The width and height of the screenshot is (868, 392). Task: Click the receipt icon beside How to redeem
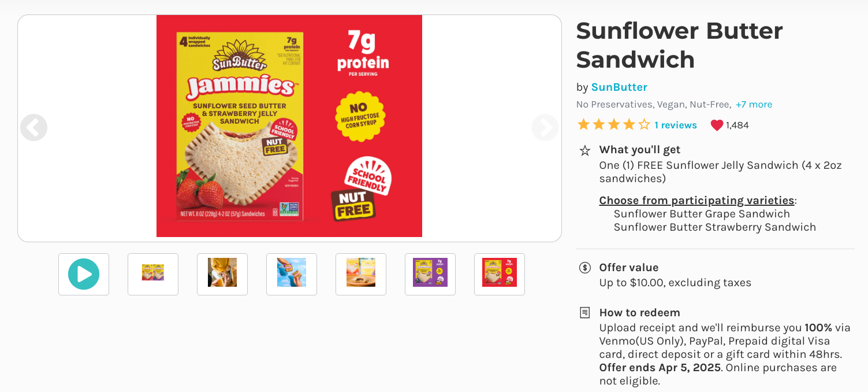pos(585,313)
